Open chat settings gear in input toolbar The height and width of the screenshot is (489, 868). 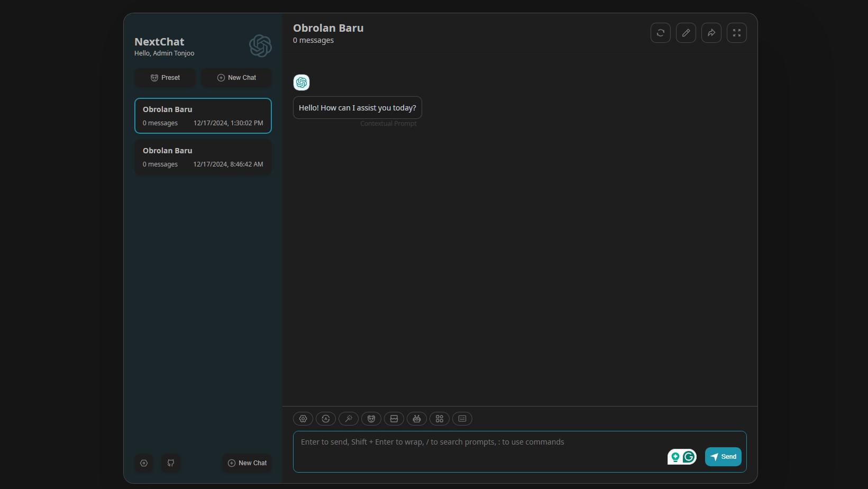point(303,419)
